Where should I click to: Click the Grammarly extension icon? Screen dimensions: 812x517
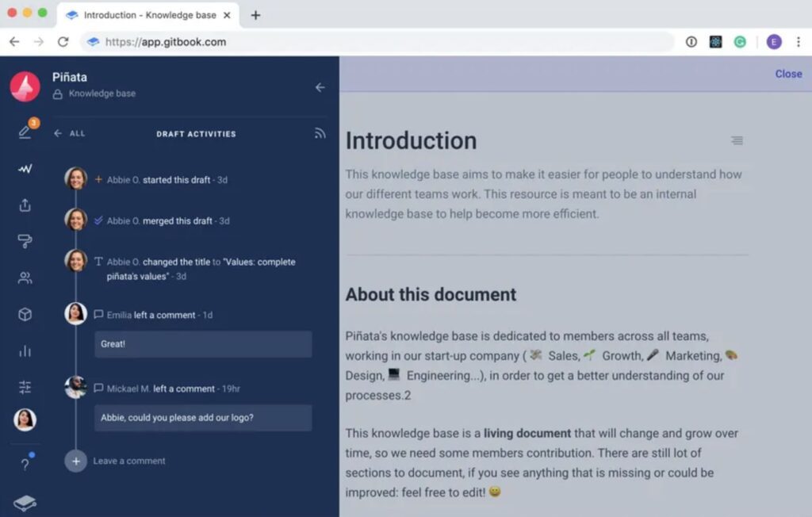point(740,42)
